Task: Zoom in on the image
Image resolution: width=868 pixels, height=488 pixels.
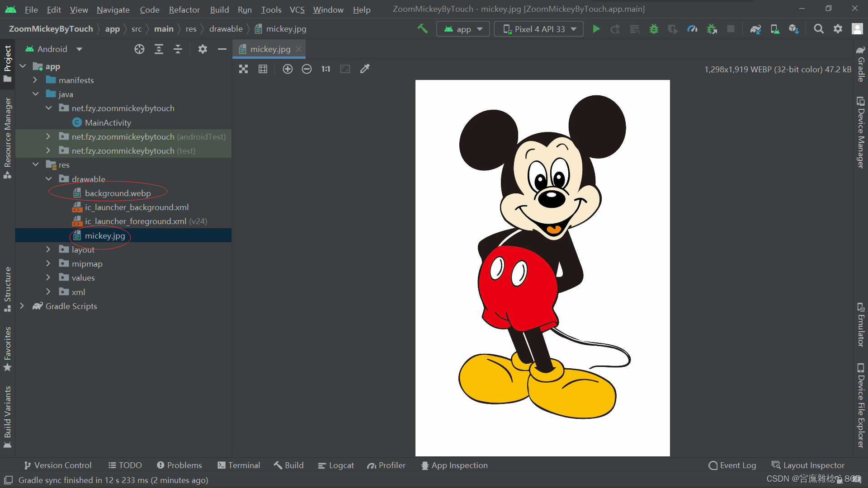Action: [288, 69]
